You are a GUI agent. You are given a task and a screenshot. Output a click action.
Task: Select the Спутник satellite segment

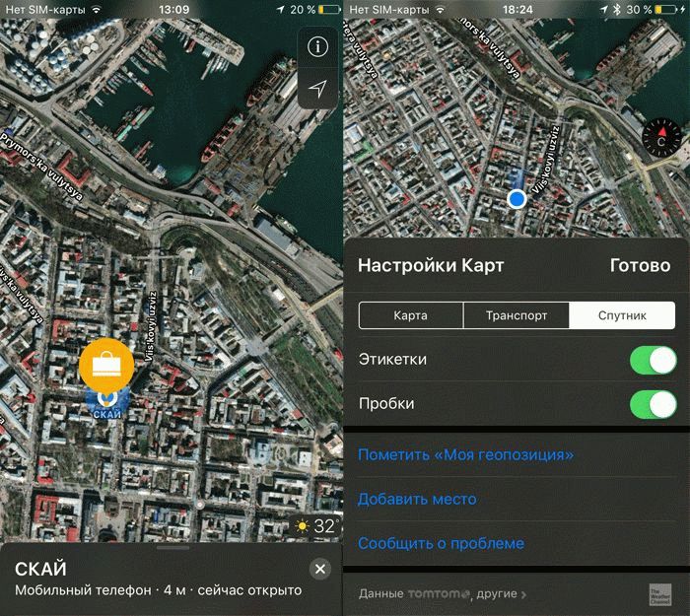coord(622,315)
